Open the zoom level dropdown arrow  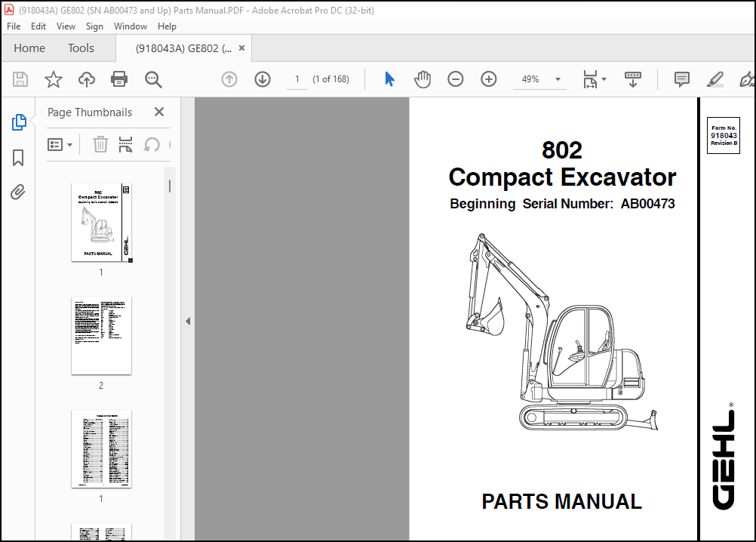(558, 79)
